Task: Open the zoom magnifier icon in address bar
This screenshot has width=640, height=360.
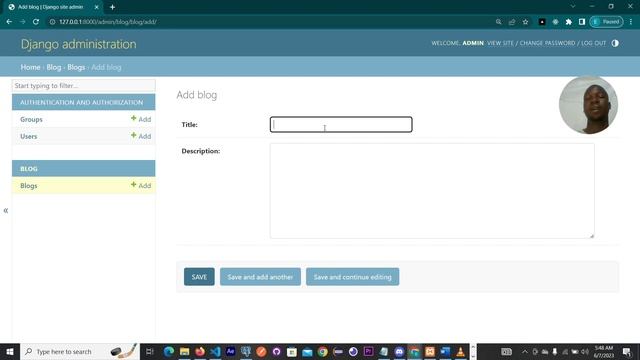Action: pos(498,22)
